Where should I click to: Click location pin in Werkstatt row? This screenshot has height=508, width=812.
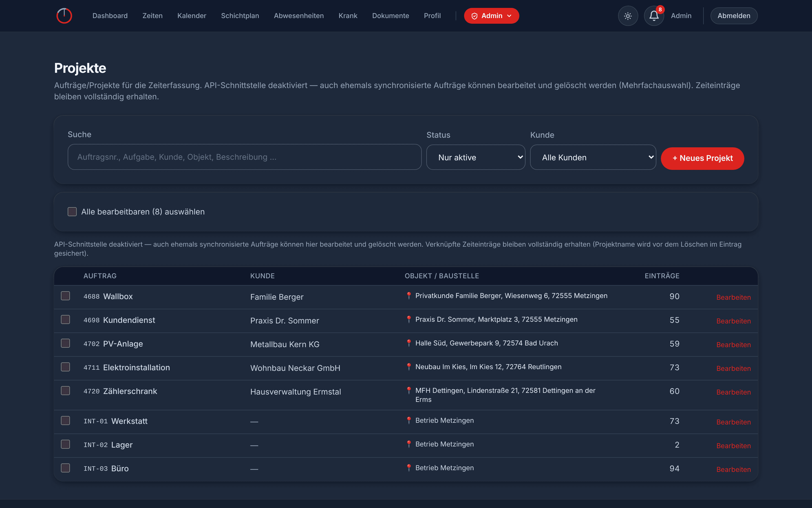click(x=409, y=420)
